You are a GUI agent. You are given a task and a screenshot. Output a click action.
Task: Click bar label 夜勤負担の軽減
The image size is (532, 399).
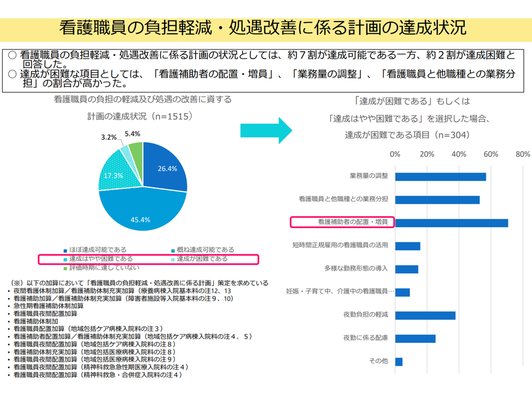click(x=366, y=315)
